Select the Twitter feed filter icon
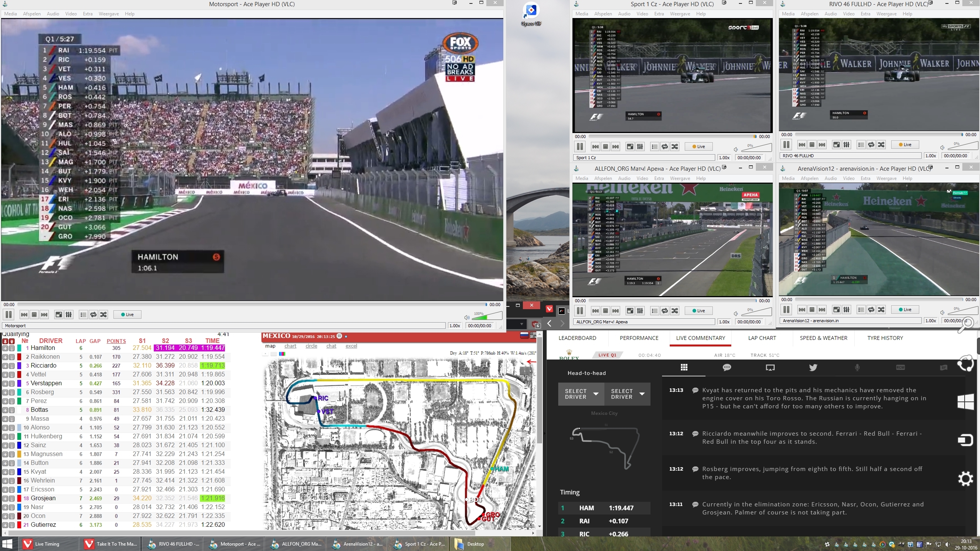 pyautogui.click(x=813, y=368)
